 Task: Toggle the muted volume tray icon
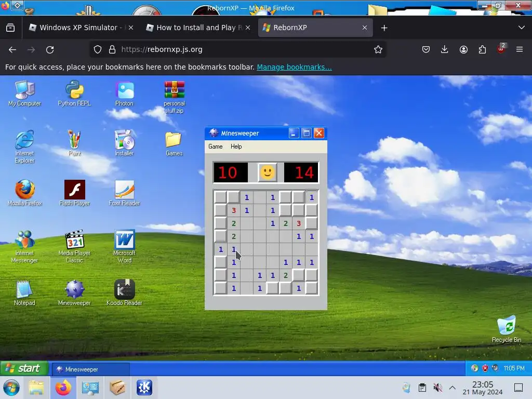(437, 388)
